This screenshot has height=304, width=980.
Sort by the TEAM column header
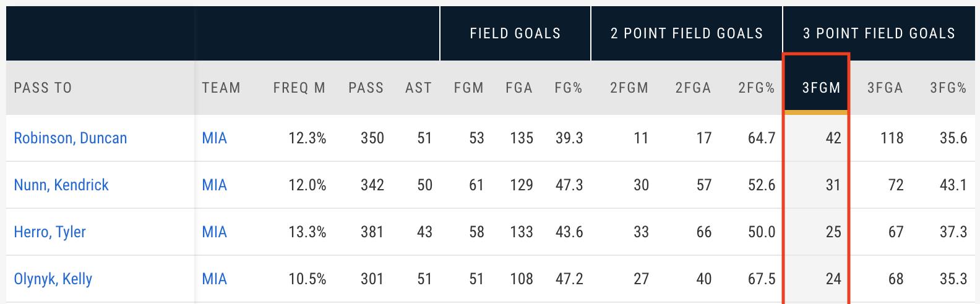(221, 88)
